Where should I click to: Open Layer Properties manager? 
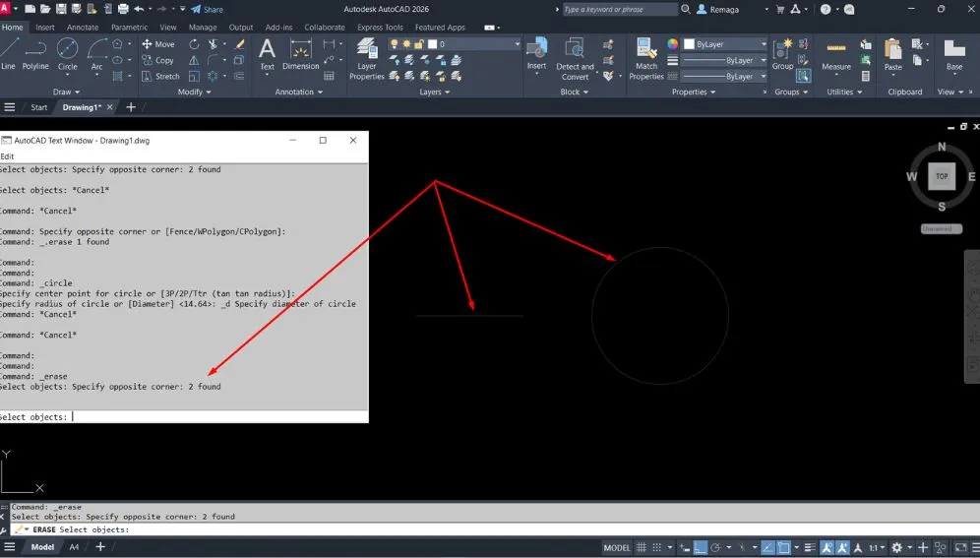click(367, 58)
